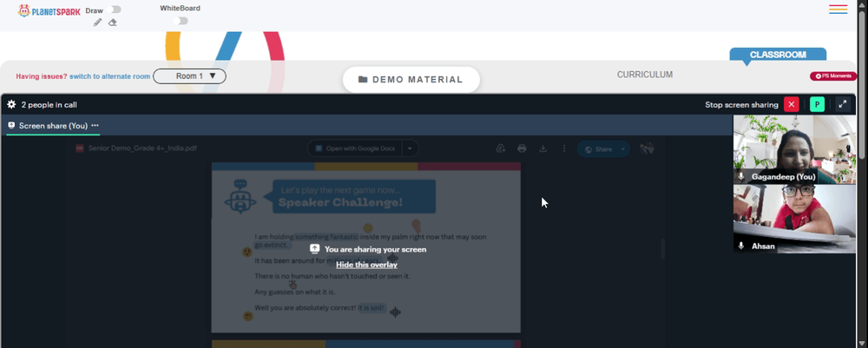
Task: Click the You are sharing your screen icon
Action: pos(315,249)
